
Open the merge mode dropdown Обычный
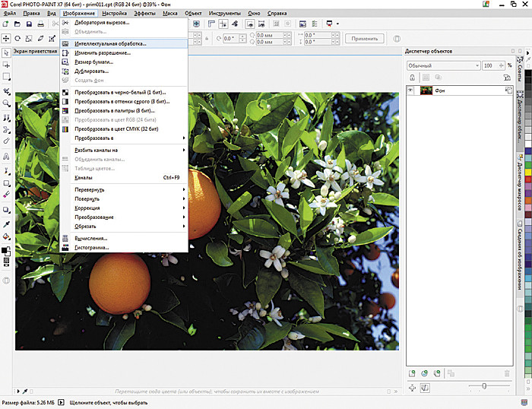click(x=441, y=65)
